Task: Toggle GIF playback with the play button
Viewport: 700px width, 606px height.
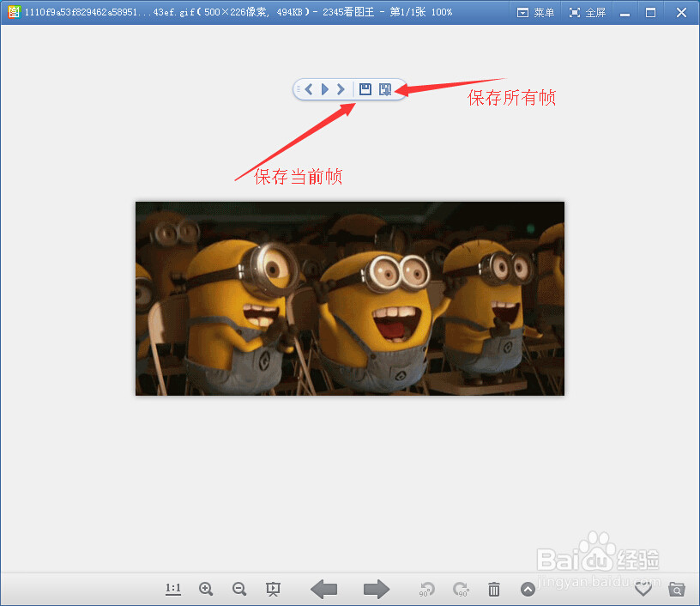Action: click(324, 88)
